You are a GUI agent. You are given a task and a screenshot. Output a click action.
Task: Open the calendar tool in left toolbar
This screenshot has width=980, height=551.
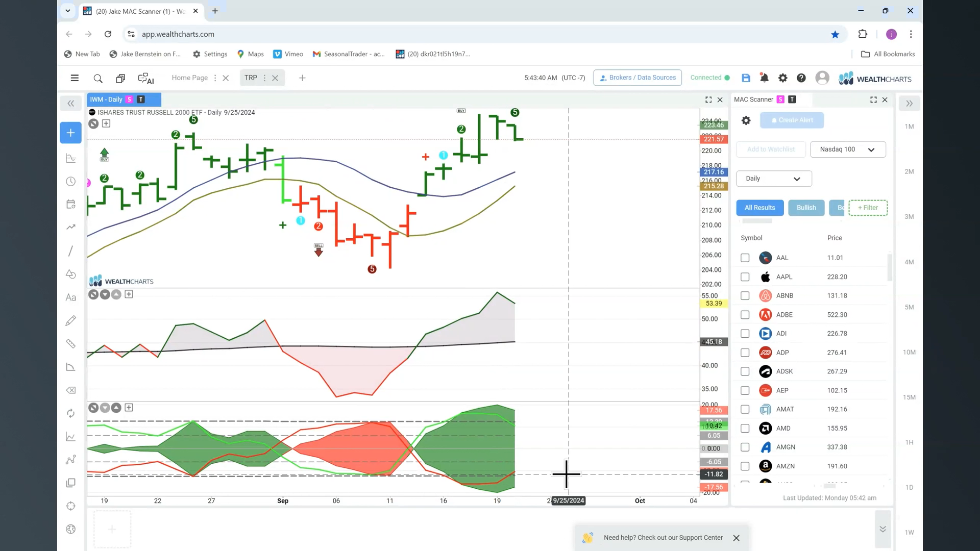71,204
